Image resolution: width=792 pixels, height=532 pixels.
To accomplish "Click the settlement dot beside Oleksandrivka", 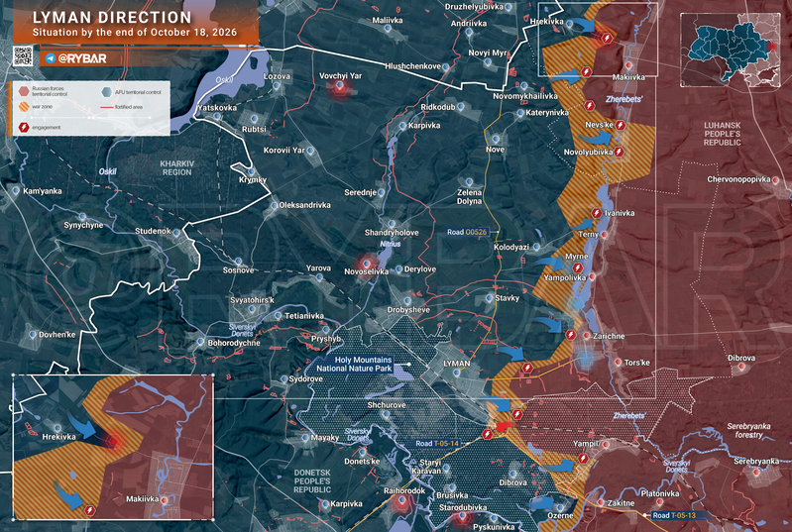I will coord(274,205).
